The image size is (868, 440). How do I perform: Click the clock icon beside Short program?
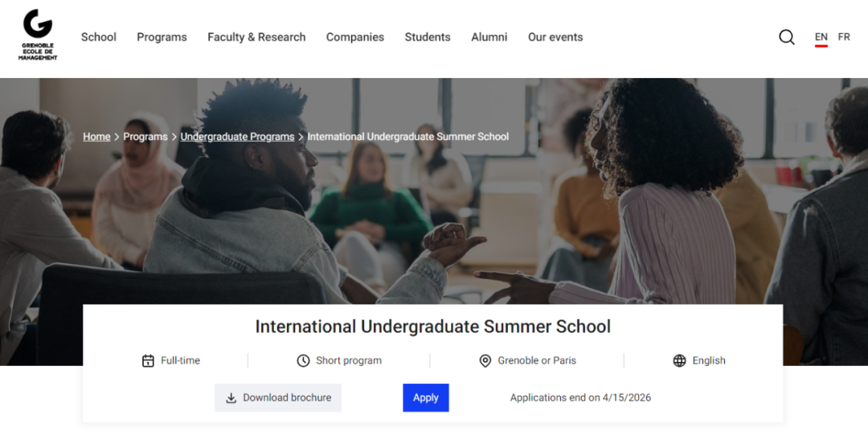point(303,360)
